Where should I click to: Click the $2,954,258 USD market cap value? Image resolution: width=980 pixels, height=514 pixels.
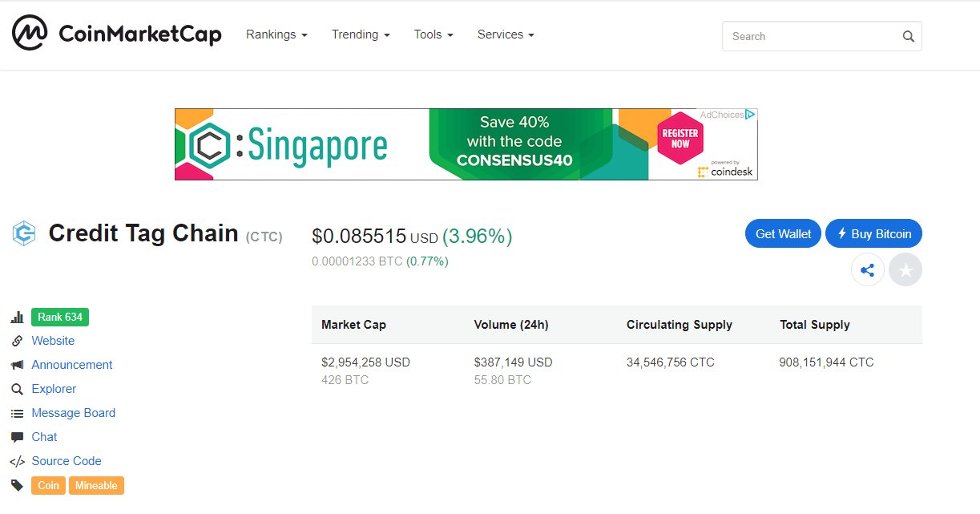[x=365, y=362]
